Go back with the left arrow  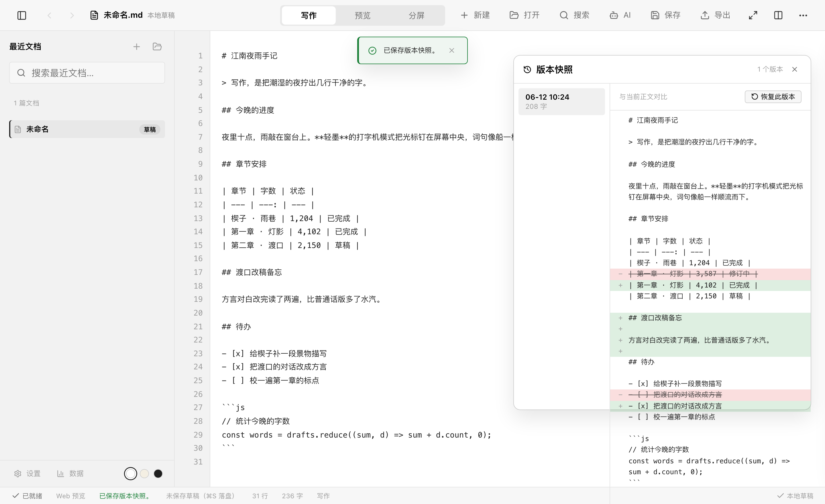50,15
